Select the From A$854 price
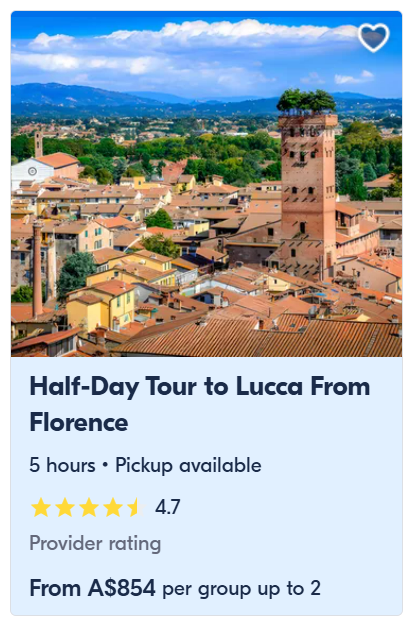413x625 pixels. (x=92, y=588)
